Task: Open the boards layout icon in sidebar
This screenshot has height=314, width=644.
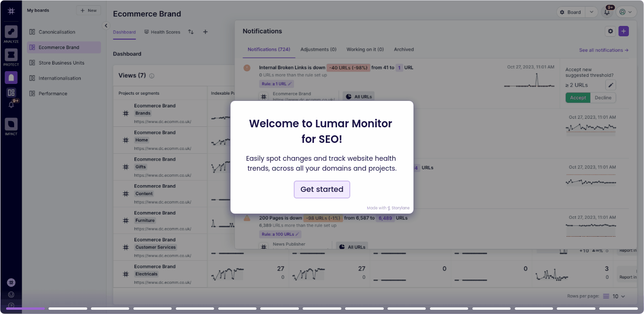Action: pos(11,93)
